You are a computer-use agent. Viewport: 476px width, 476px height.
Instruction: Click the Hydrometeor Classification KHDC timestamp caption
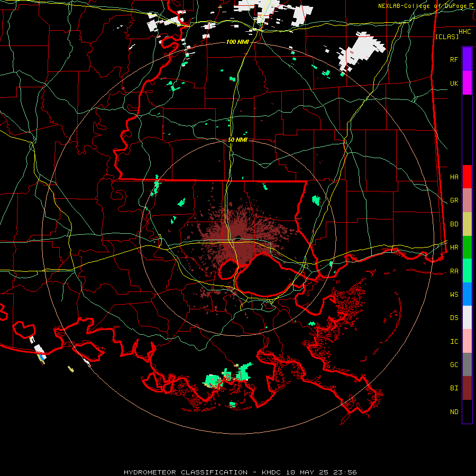(x=240, y=472)
